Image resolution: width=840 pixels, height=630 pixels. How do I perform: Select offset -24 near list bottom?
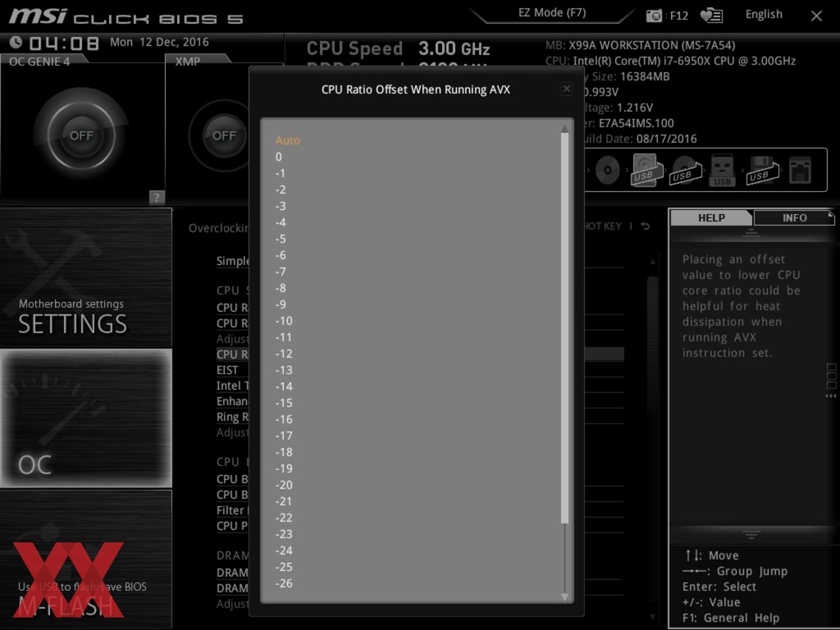(x=283, y=550)
